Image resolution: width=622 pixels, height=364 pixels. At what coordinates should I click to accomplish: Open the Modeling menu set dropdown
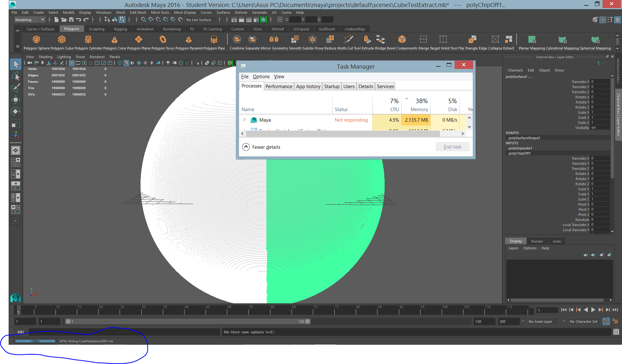pos(30,20)
